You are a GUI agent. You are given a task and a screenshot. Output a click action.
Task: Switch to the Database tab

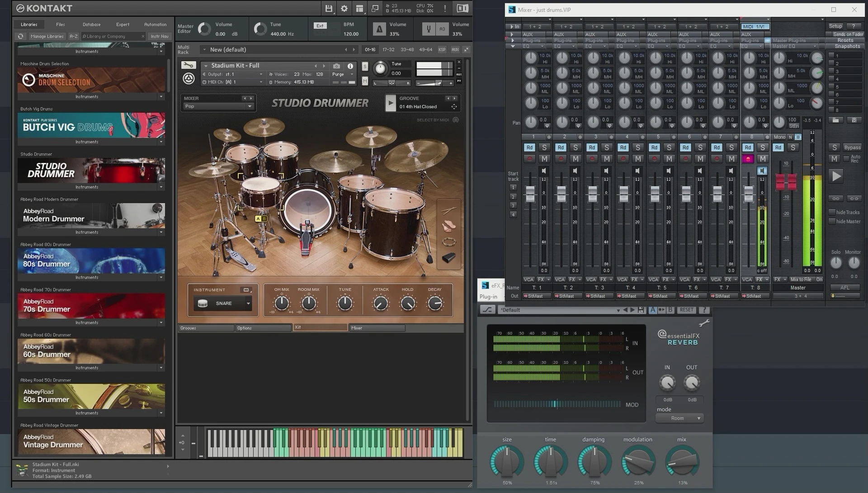click(x=91, y=24)
